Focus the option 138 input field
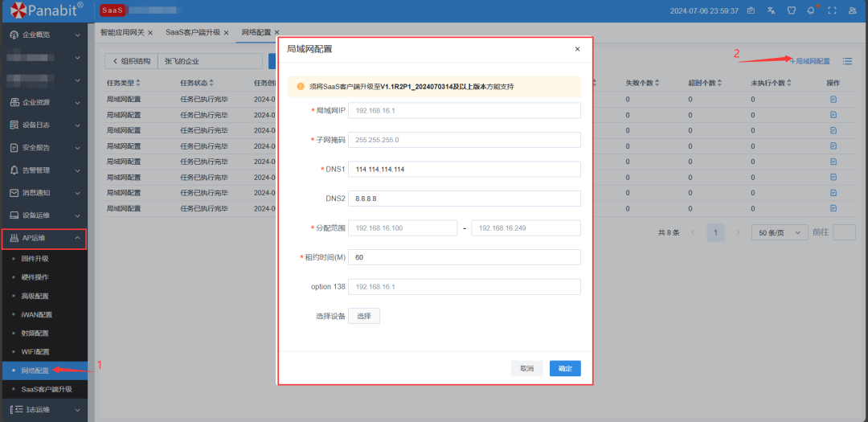This screenshot has height=422, width=868. pos(465,287)
